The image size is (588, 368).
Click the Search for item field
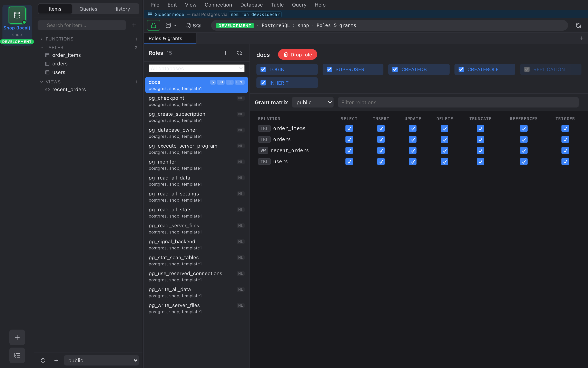point(82,25)
